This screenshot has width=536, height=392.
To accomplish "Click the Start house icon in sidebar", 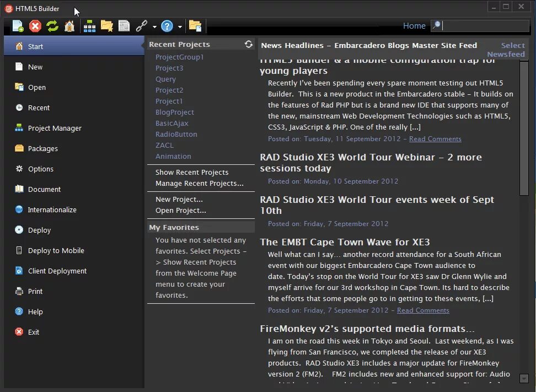I will click(x=19, y=46).
